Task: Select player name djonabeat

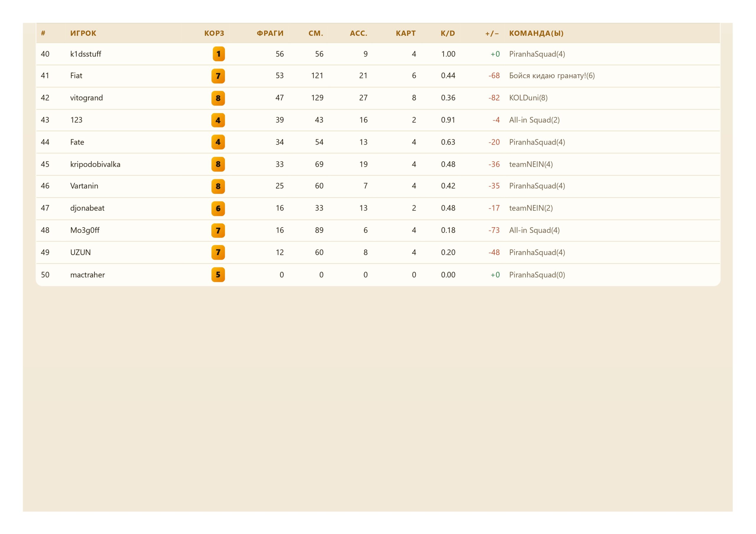Action: (x=87, y=208)
